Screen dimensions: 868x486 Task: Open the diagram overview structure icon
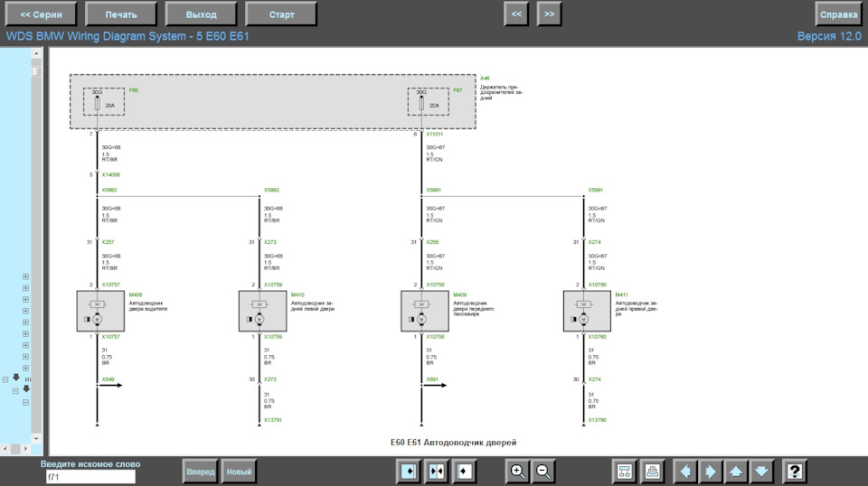[x=625, y=471]
